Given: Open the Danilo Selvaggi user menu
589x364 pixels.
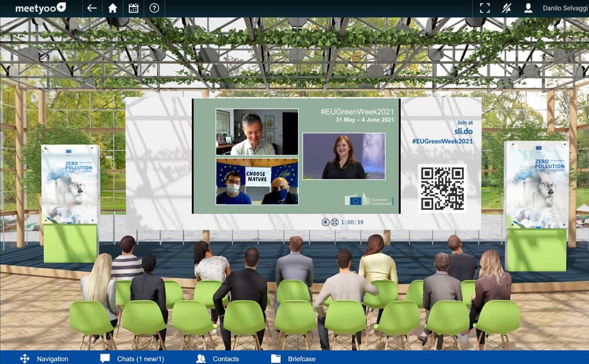Looking at the screenshot, I should tap(565, 8).
